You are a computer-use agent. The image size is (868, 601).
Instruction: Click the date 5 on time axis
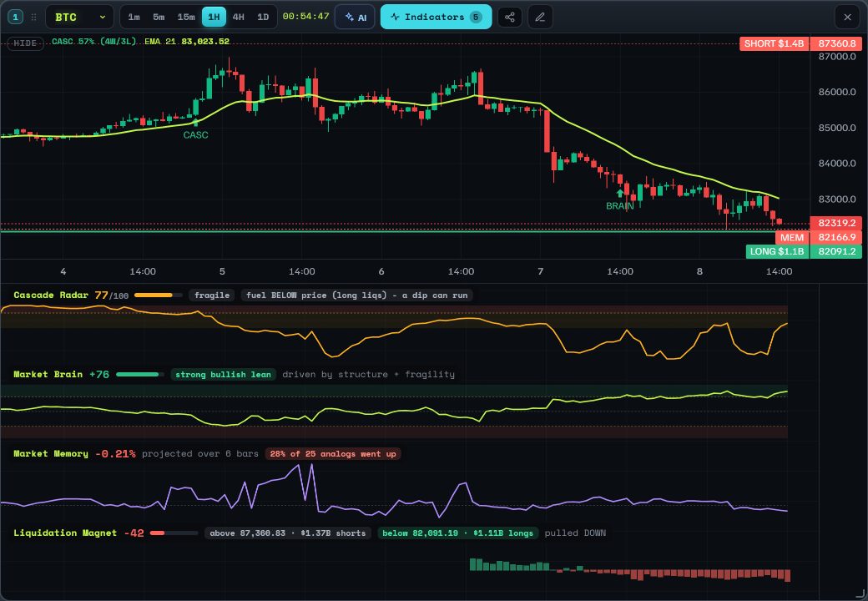[x=222, y=272]
